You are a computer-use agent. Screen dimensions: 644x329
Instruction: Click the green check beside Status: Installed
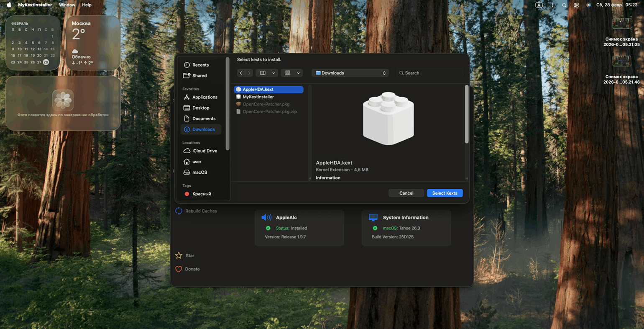pos(268,228)
